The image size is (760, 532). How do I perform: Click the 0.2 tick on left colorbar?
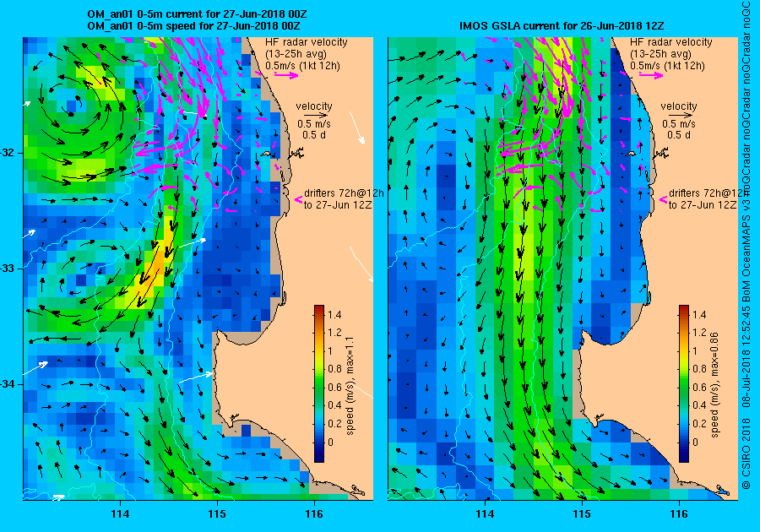(x=334, y=423)
